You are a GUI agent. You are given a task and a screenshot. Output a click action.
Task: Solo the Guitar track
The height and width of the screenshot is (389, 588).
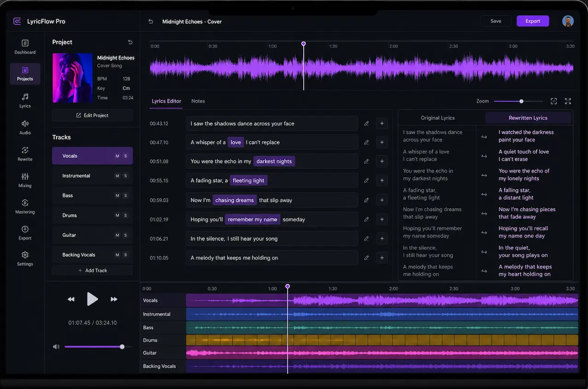click(x=126, y=235)
